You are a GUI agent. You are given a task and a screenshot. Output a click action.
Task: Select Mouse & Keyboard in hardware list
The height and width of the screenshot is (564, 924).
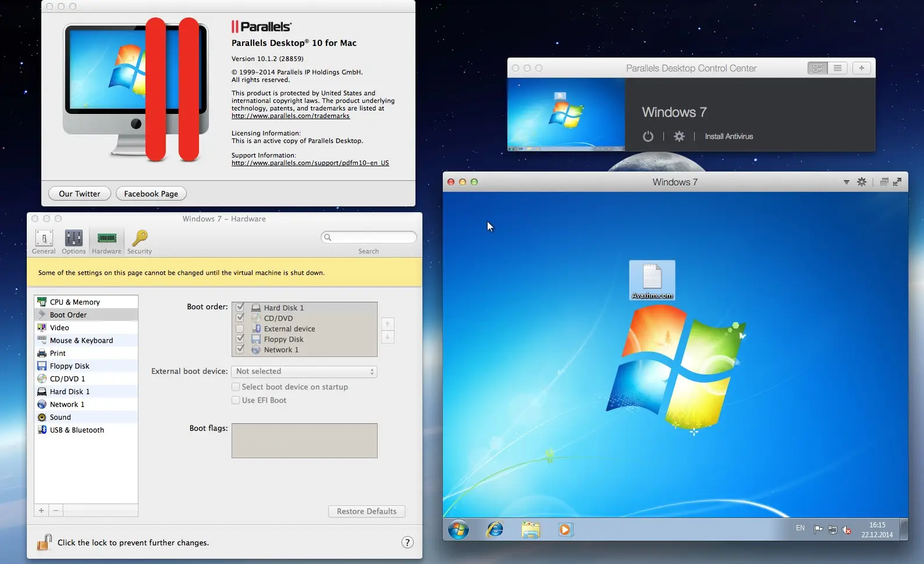coord(86,340)
